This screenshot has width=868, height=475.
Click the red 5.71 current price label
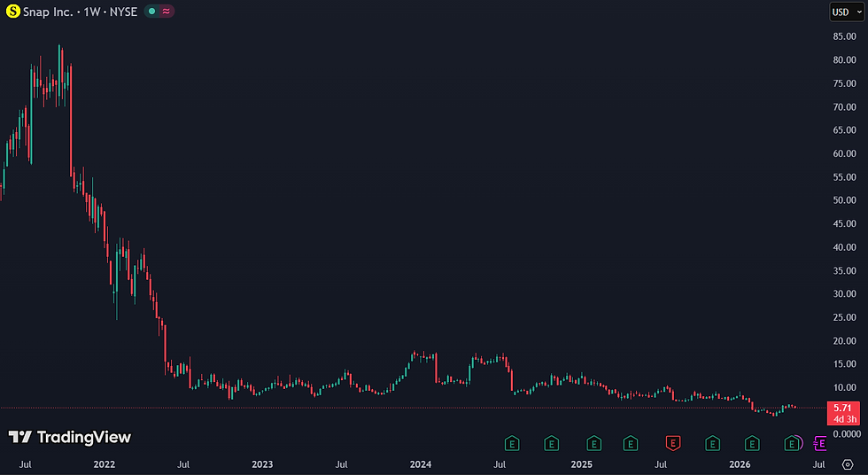click(842, 408)
